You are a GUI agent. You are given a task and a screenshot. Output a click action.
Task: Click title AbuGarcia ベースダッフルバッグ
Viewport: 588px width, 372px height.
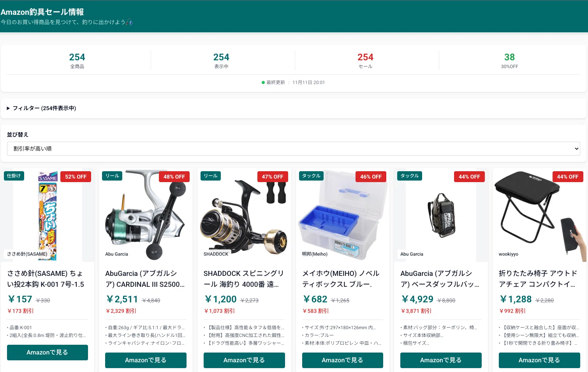[440, 279]
